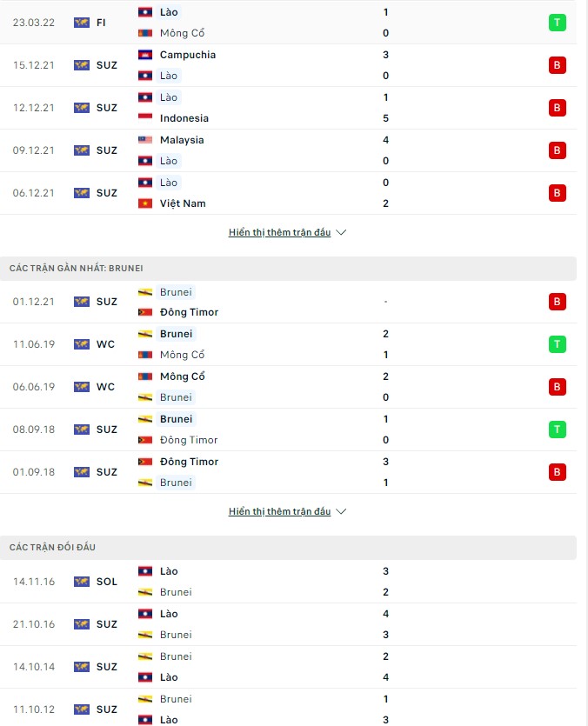The width and height of the screenshot is (588, 726).
Task: Click the Hiển thị thêm trận đấu link
Action: click(x=280, y=232)
